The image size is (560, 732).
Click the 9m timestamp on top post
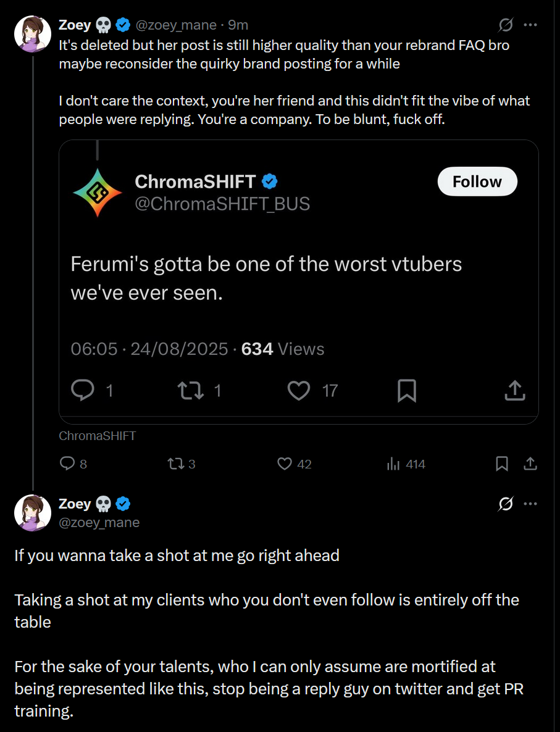click(x=238, y=25)
